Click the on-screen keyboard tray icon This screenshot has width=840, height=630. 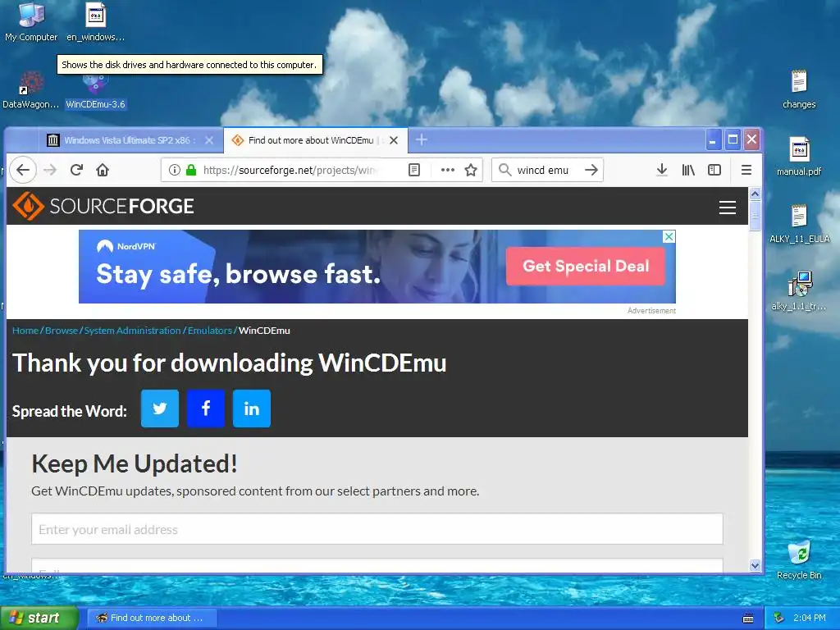point(748,619)
